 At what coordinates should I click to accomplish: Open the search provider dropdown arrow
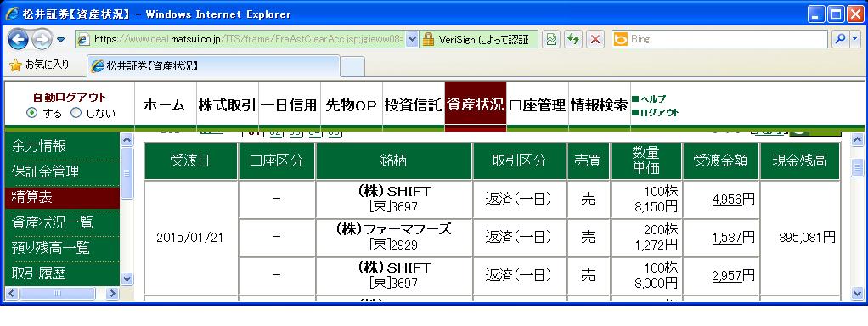point(855,39)
